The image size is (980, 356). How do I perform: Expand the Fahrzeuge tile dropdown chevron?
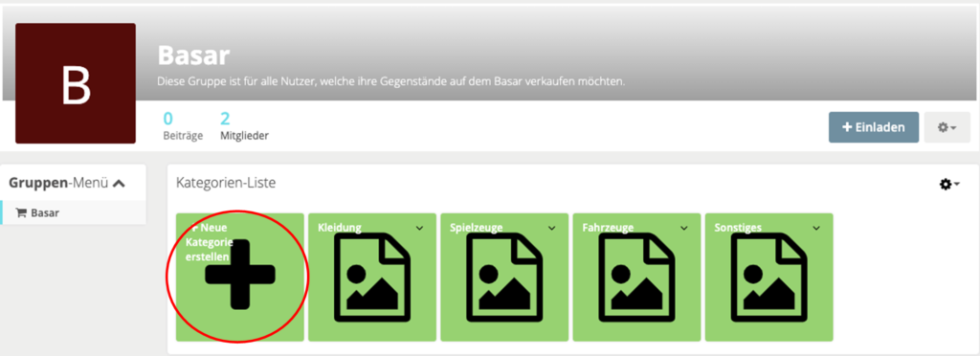point(684,228)
